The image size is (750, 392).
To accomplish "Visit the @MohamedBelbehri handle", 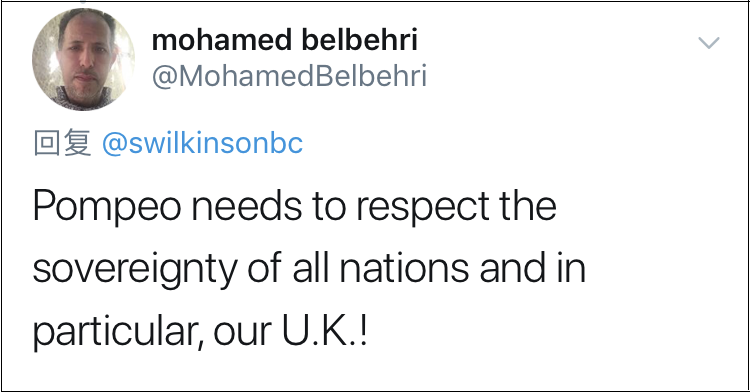I will tap(289, 76).
